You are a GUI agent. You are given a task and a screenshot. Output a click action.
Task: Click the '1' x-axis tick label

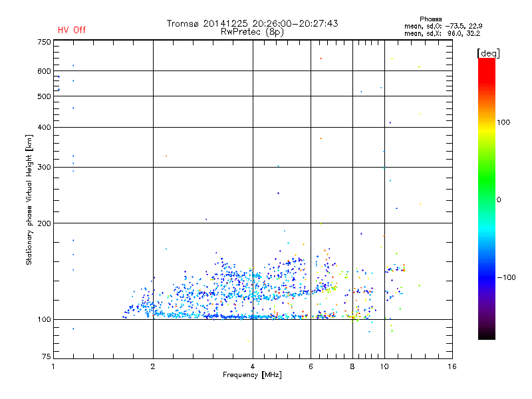click(53, 366)
